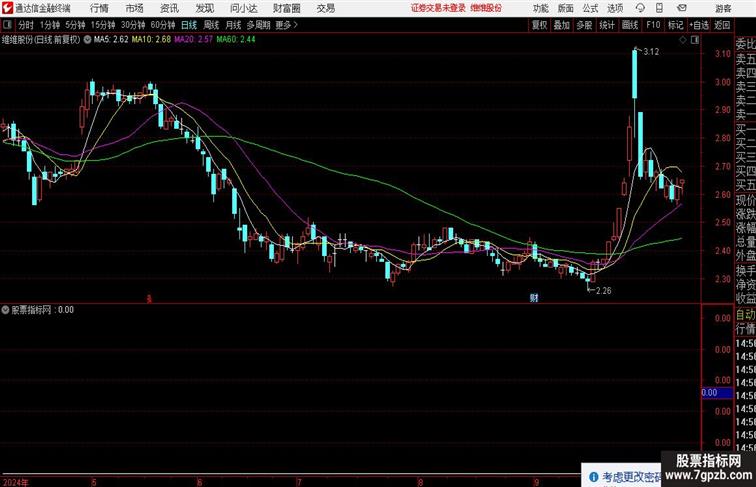Click the MA20: 2.57 label
The image size is (756, 487).
tap(193, 40)
